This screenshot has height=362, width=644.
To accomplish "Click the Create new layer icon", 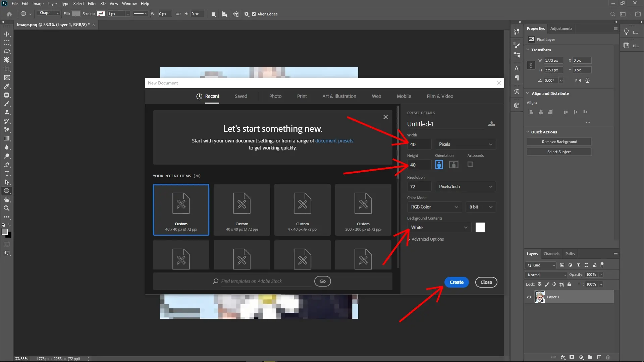I will 599,357.
